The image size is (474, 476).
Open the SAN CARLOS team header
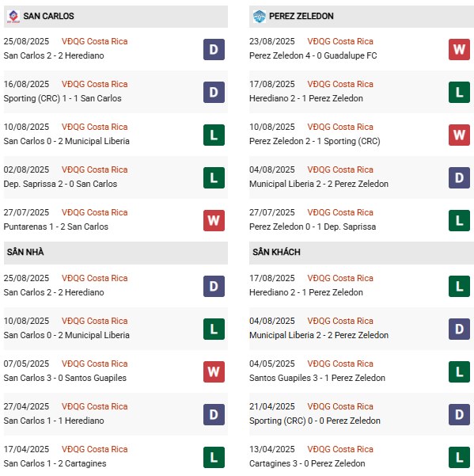116,17
